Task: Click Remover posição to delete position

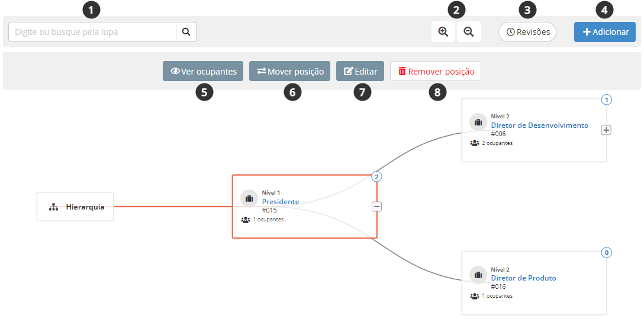Action: [x=436, y=72]
